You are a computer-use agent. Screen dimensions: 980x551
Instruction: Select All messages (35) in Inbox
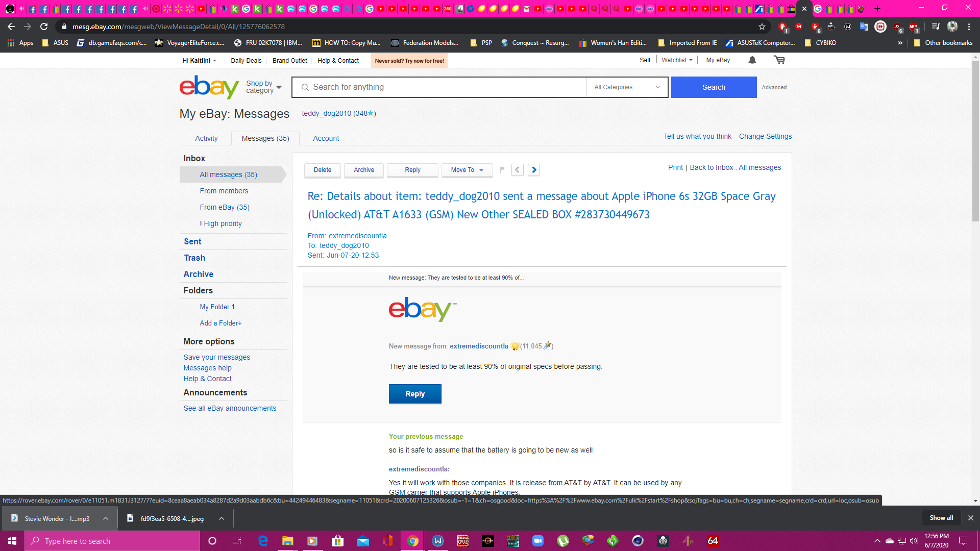[x=228, y=174]
